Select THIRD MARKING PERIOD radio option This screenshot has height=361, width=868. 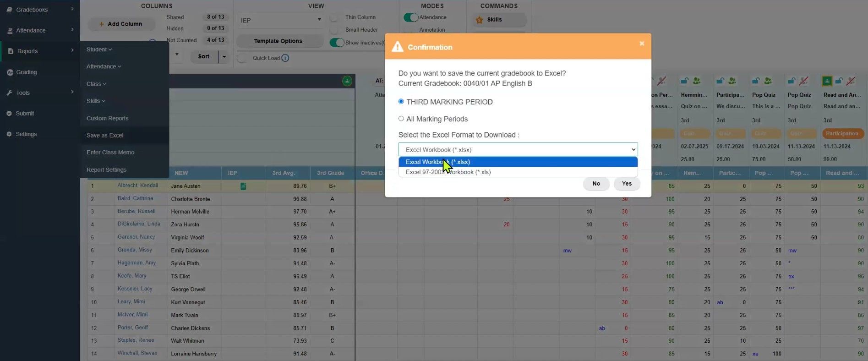[401, 101]
